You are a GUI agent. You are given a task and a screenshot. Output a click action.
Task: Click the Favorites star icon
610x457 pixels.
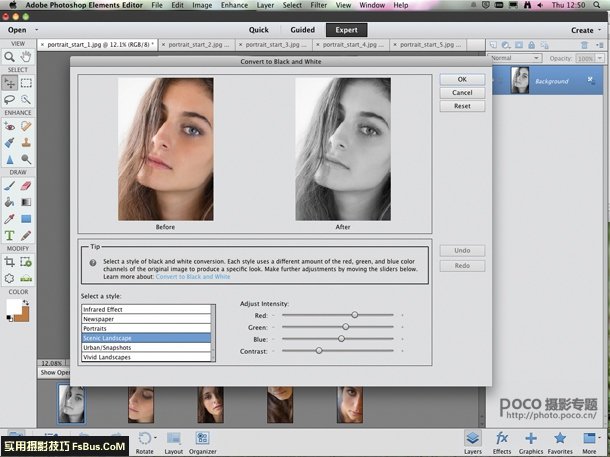click(560, 439)
